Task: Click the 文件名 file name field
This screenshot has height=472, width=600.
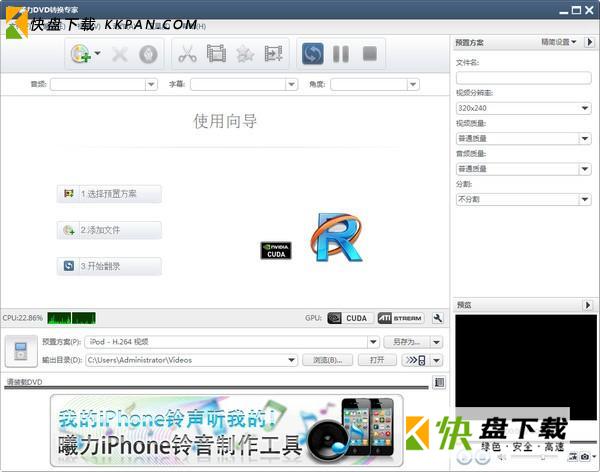Action: click(x=523, y=78)
